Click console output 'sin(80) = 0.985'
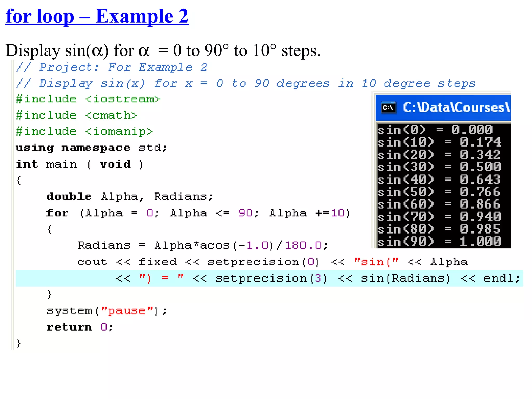Viewport: 532px width, 399px height. tap(439, 229)
